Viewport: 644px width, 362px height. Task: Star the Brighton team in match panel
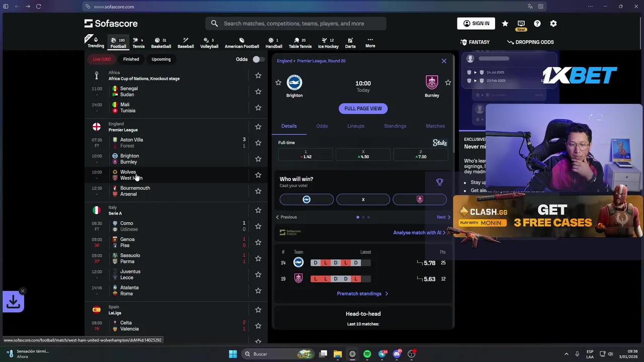[x=278, y=82]
